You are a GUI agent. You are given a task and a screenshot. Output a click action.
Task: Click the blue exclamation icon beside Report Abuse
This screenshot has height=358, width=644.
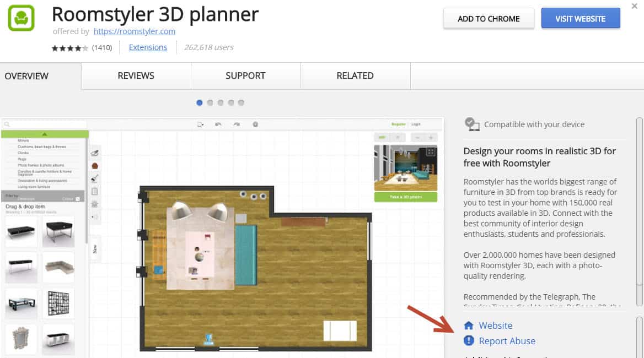pyautogui.click(x=469, y=341)
